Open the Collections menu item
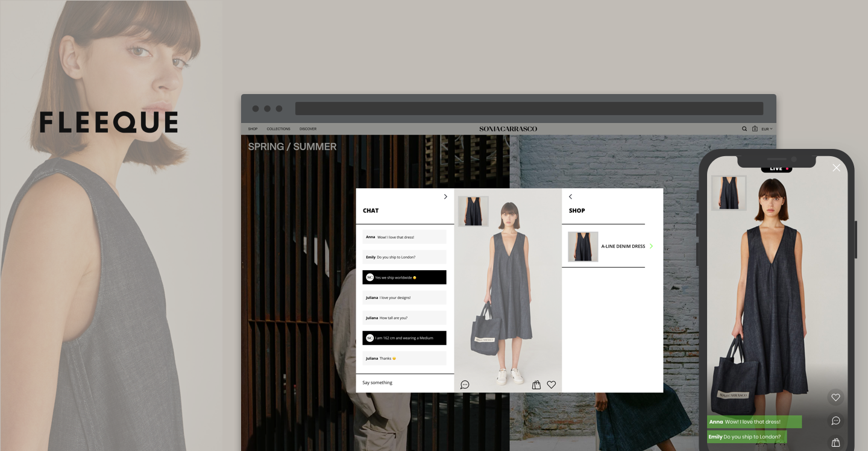 pos(278,129)
